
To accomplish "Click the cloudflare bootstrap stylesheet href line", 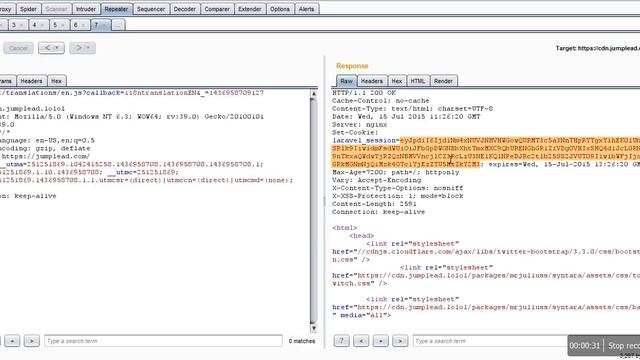I will point(486,252).
